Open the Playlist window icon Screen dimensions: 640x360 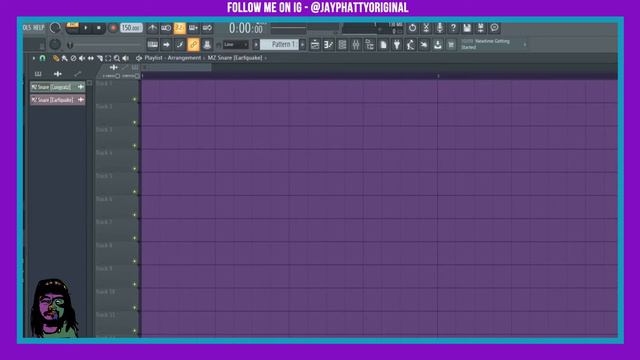click(315, 44)
